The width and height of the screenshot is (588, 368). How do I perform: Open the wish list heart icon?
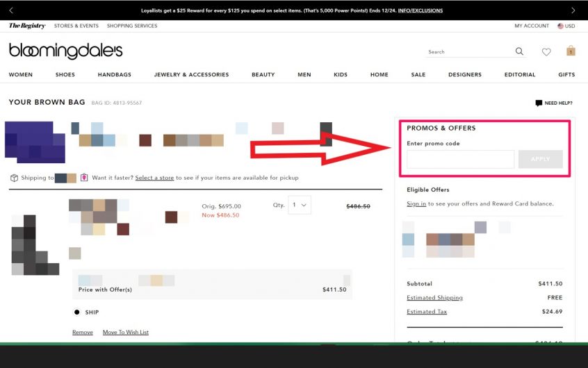point(546,51)
